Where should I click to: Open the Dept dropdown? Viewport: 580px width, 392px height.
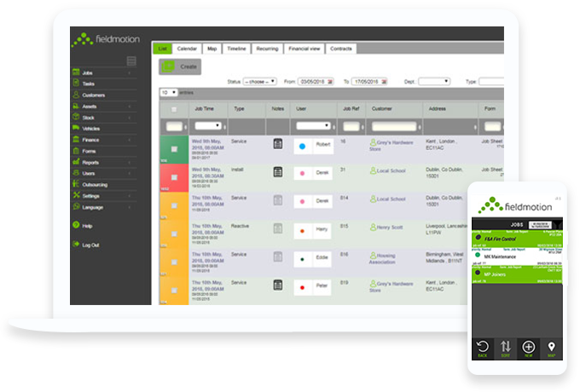(434, 81)
